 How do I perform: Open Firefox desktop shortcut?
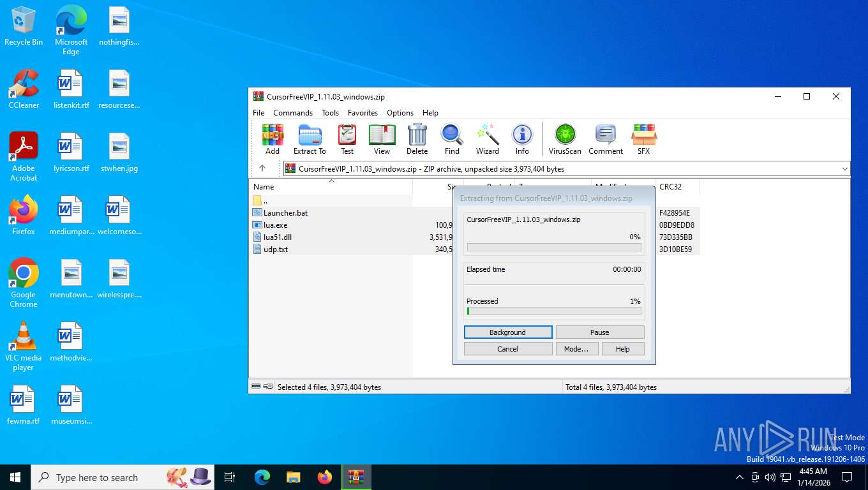(24, 216)
